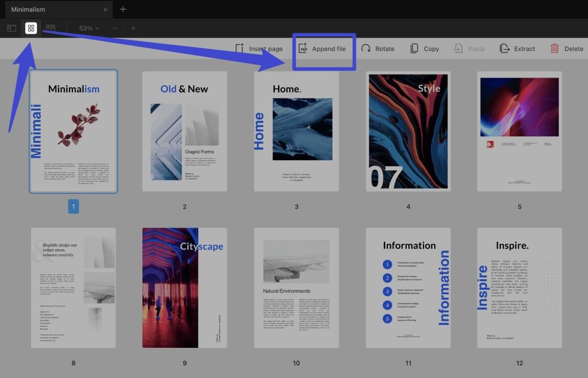Zoom out with the minus icon

[x=115, y=28]
